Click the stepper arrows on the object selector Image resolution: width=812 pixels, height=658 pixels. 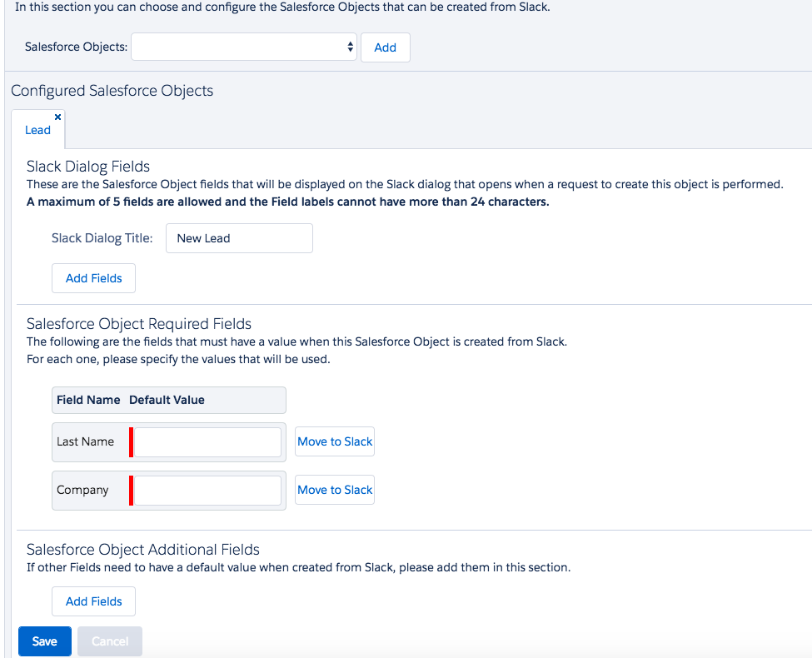coord(350,47)
